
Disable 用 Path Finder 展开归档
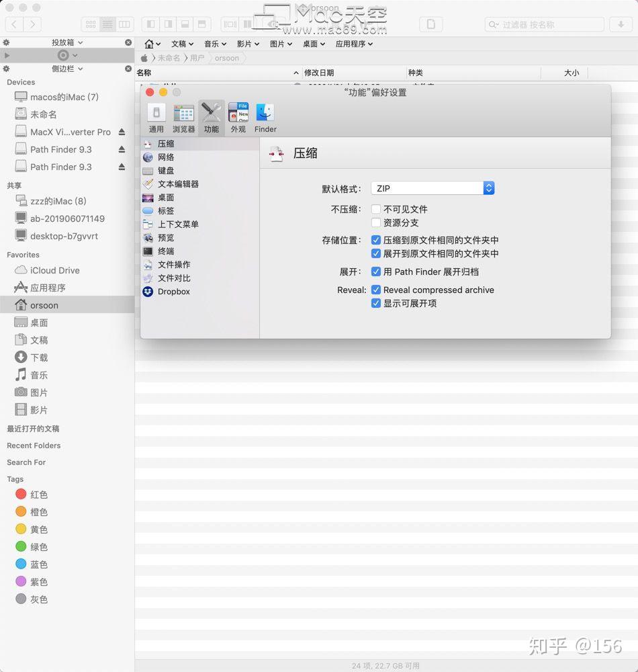pos(376,272)
